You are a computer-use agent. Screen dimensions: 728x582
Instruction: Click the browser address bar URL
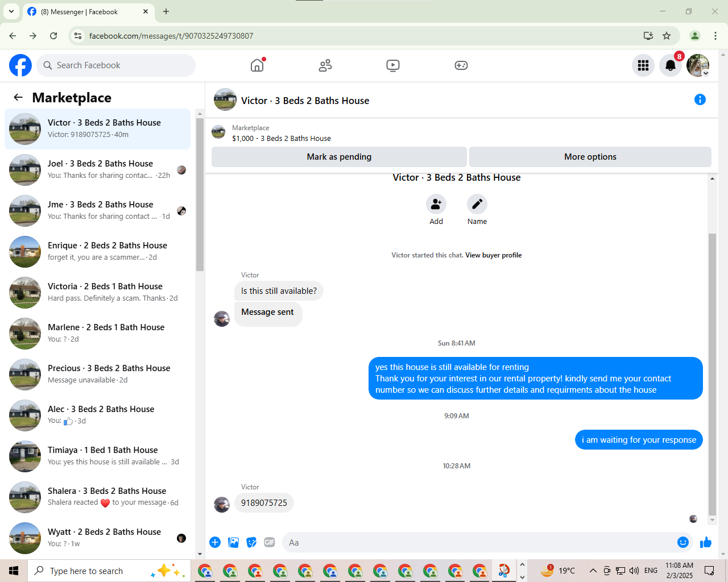pos(171,36)
